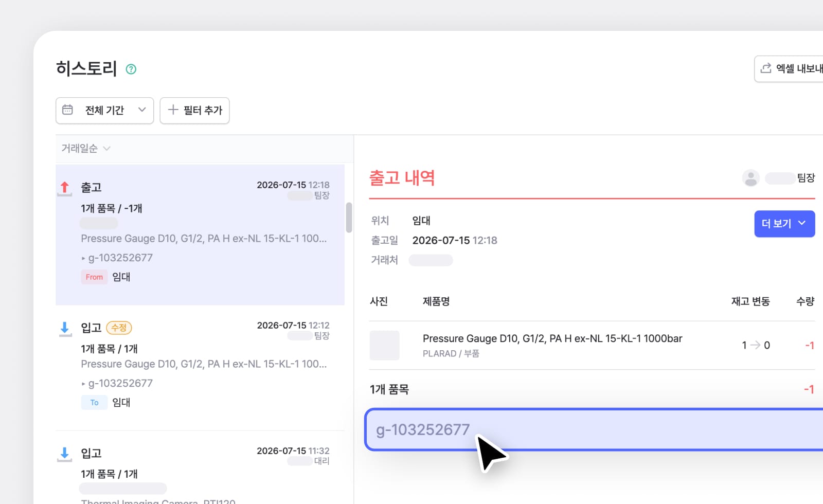Click the 1개 품목 / -1개 summary text
Screen dimensions: 823x504
pyautogui.click(x=112, y=208)
